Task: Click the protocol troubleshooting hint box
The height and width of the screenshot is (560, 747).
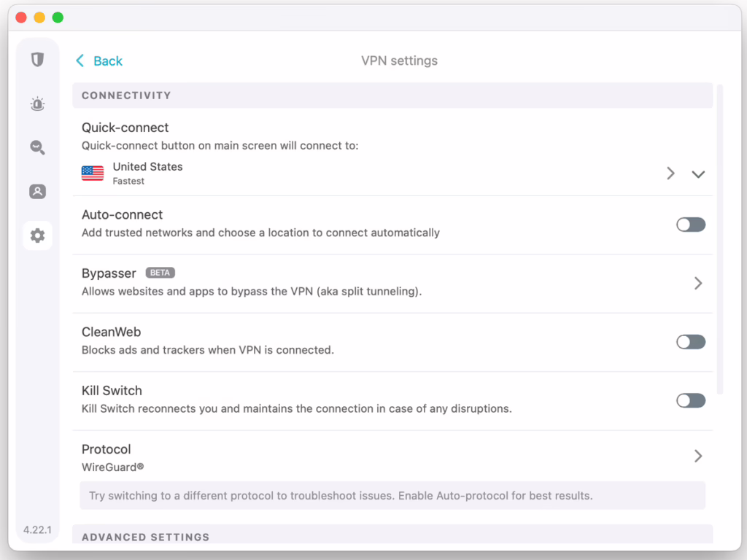Action: 392,496
